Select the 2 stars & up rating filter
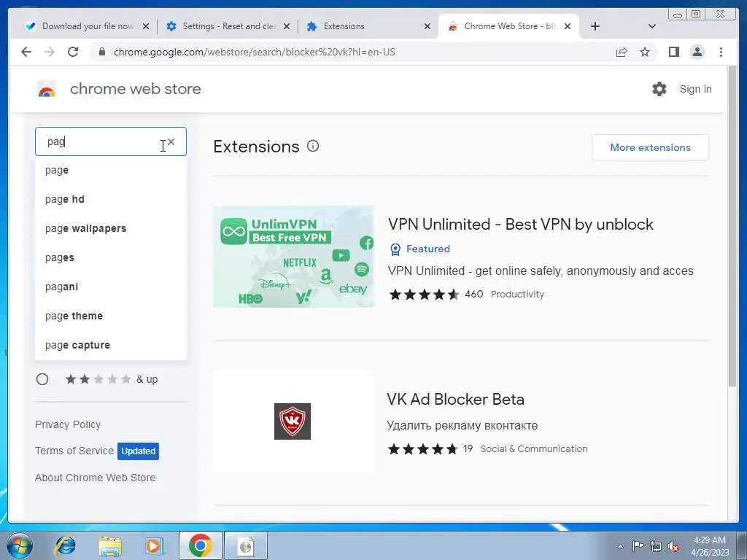 point(42,379)
